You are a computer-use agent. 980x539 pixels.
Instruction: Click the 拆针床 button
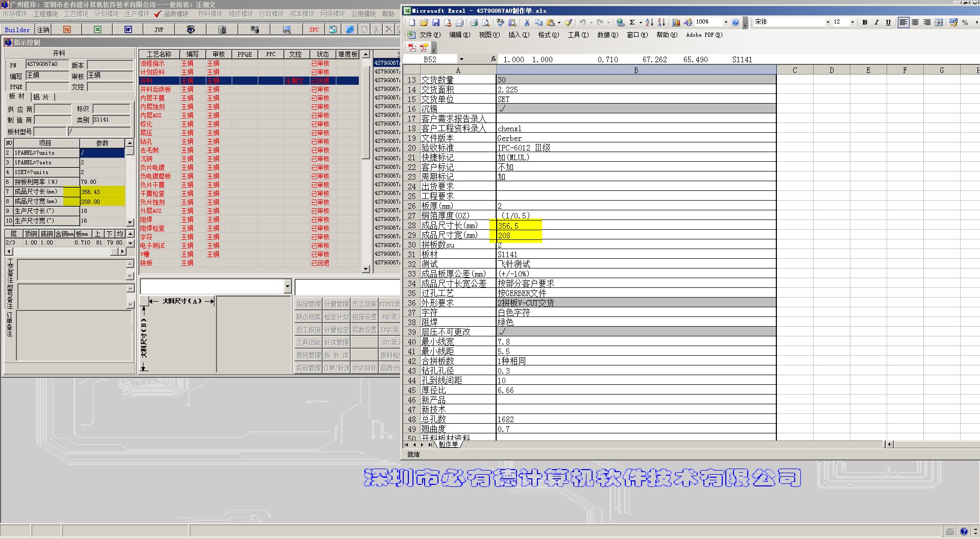pyautogui.click(x=336, y=355)
